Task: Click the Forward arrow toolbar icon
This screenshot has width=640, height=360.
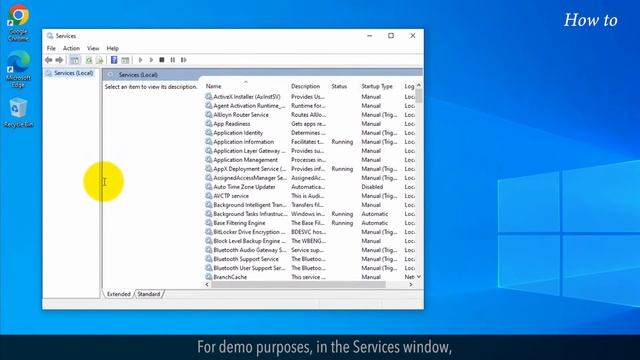Action: [59, 60]
